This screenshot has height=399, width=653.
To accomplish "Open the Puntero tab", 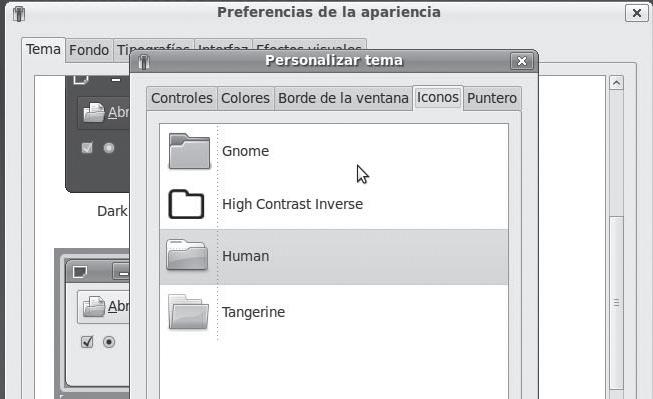I will (492, 98).
